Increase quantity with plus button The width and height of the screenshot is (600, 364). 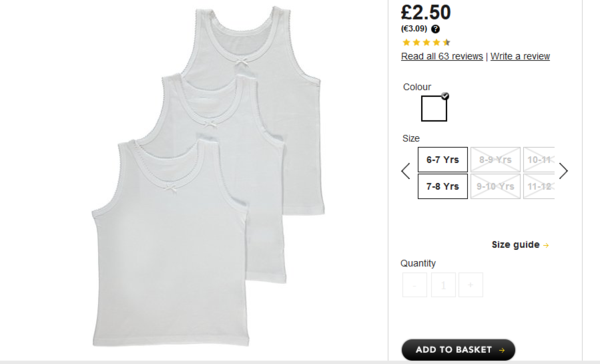point(471,285)
